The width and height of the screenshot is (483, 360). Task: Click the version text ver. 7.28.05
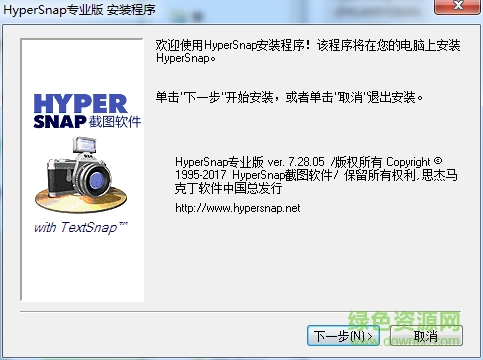296,162
